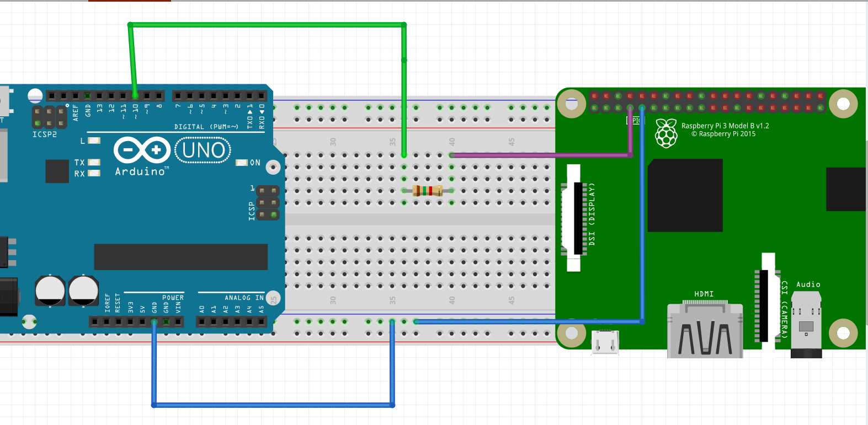868x425 pixels.
Task: Click the Pi top-right mounting hole
Action: pyautogui.click(x=843, y=104)
